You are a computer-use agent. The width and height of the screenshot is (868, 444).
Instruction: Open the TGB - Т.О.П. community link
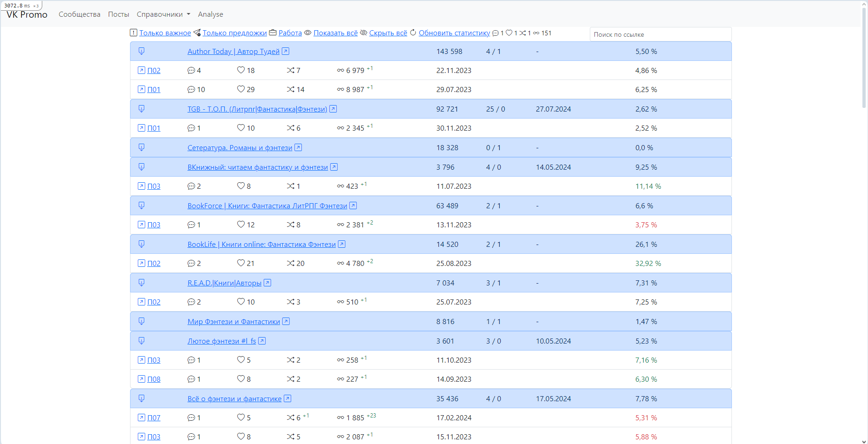coord(257,109)
